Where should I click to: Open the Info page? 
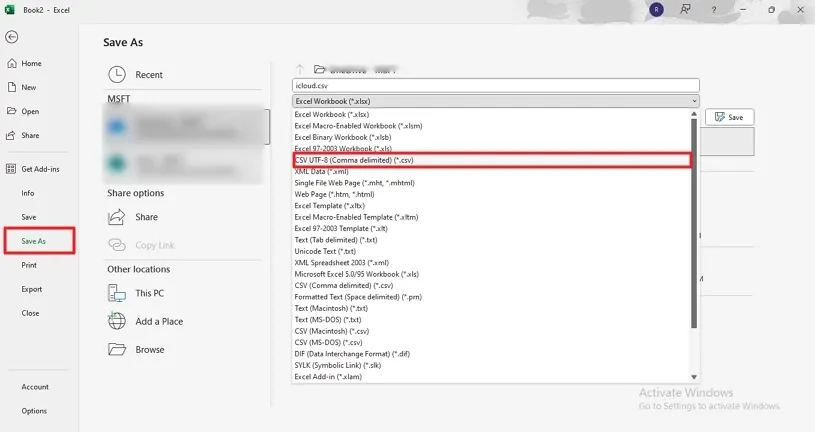tap(28, 193)
